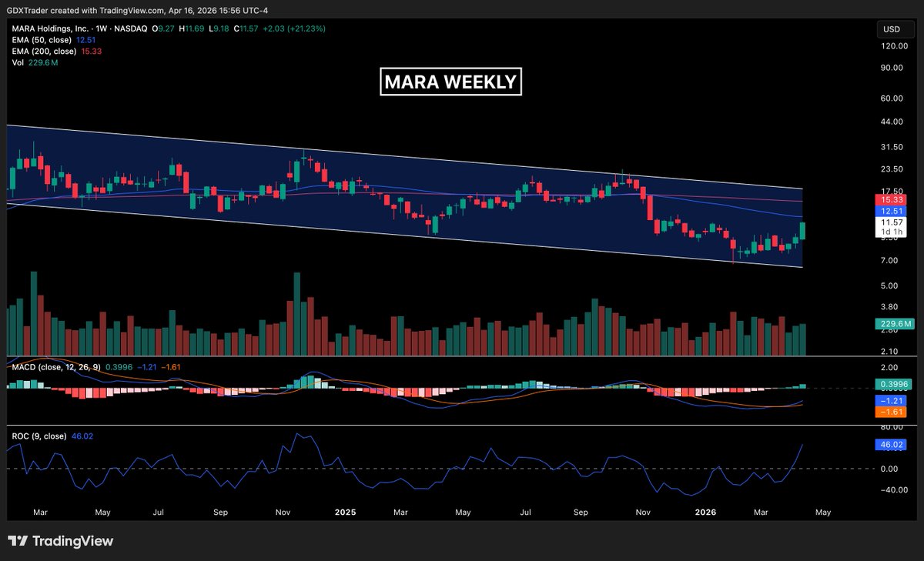The image size is (924, 561).
Task: Open the MACD (close, 12, 26, 9) legend
Action: (55, 366)
